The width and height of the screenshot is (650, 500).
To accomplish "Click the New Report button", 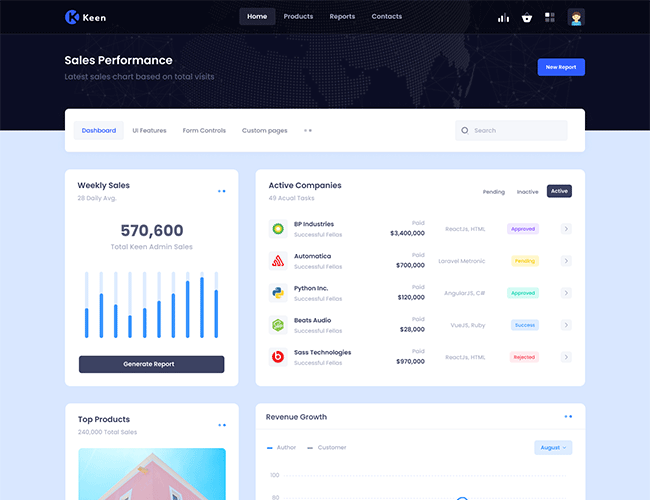I will coord(560,67).
